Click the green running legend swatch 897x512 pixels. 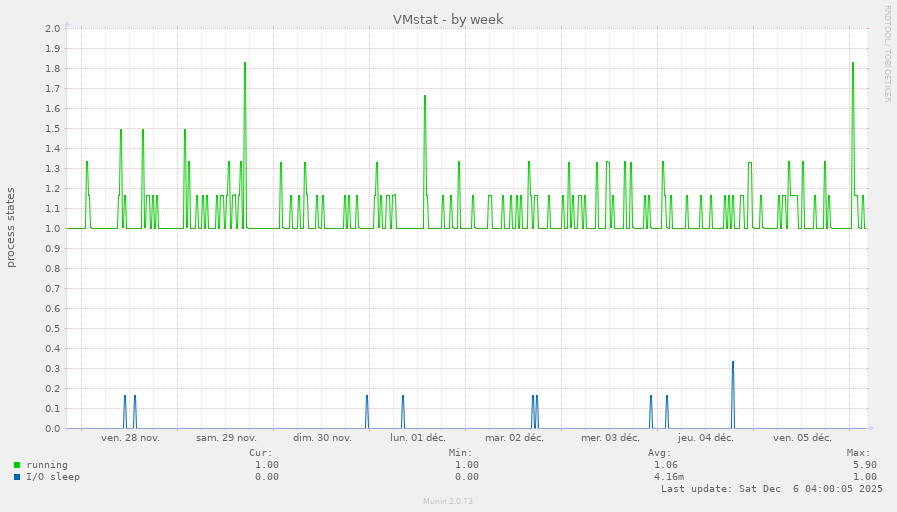(x=17, y=465)
